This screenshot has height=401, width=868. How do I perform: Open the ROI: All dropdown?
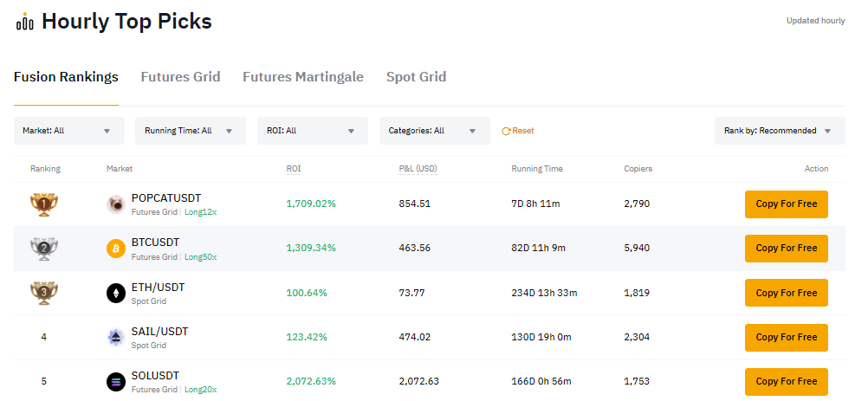point(313,131)
